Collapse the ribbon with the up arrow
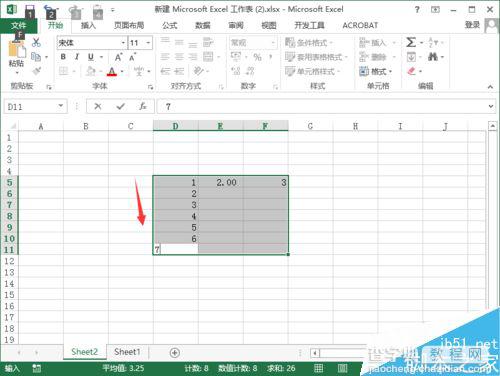The image size is (500, 376). pyautogui.click(x=490, y=87)
